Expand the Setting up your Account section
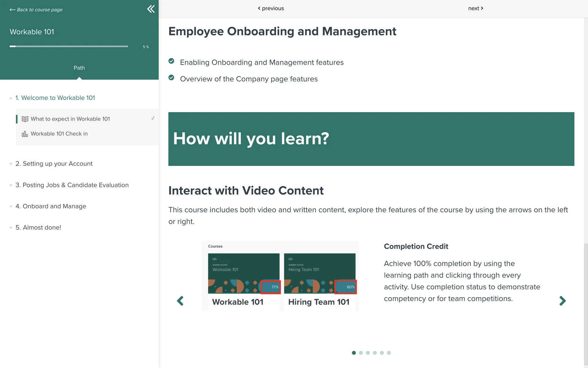The image size is (588, 368). coord(54,164)
